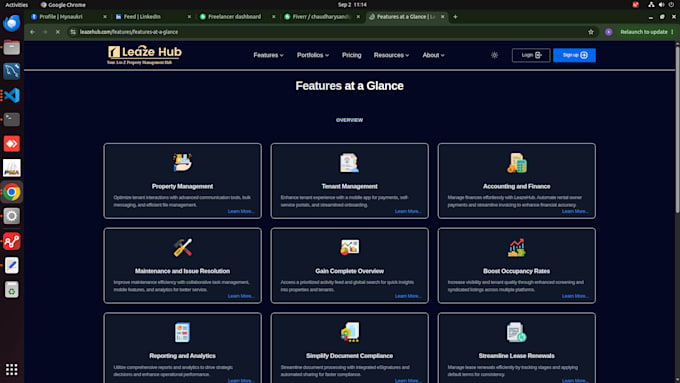Toggle the light/dark theme sun icon
The height and width of the screenshot is (383, 680).
pos(494,55)
